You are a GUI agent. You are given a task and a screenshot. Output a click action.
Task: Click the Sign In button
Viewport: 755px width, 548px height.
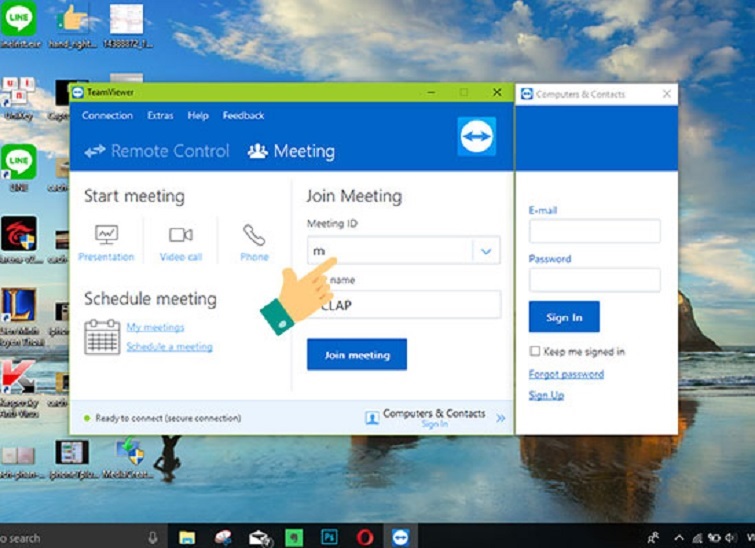(564, 317)
